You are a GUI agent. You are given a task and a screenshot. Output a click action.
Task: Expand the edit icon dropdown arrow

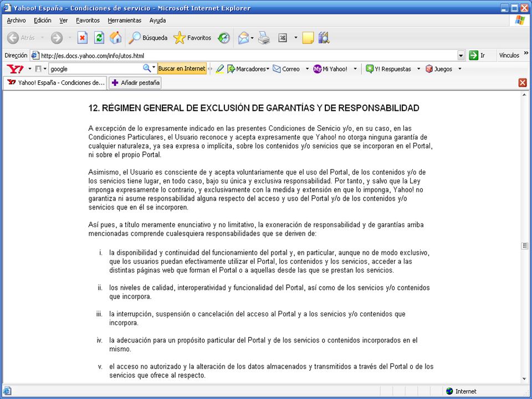pos(295,38)
